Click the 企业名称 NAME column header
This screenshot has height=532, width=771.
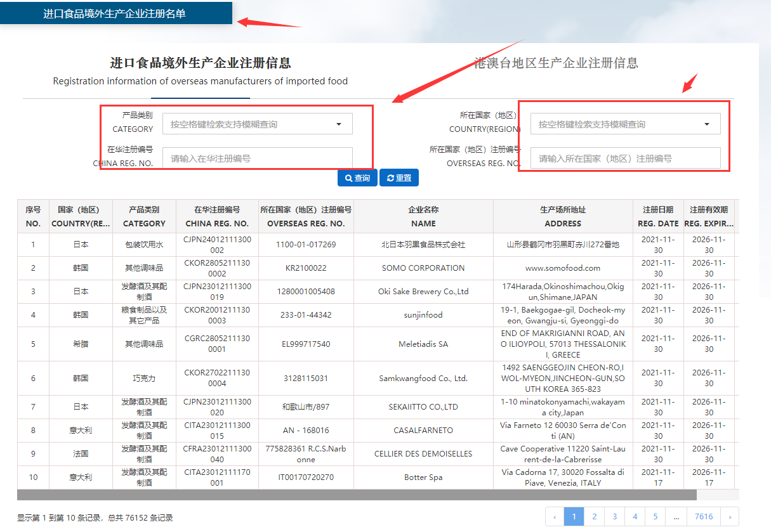click(x=423, y=216)
